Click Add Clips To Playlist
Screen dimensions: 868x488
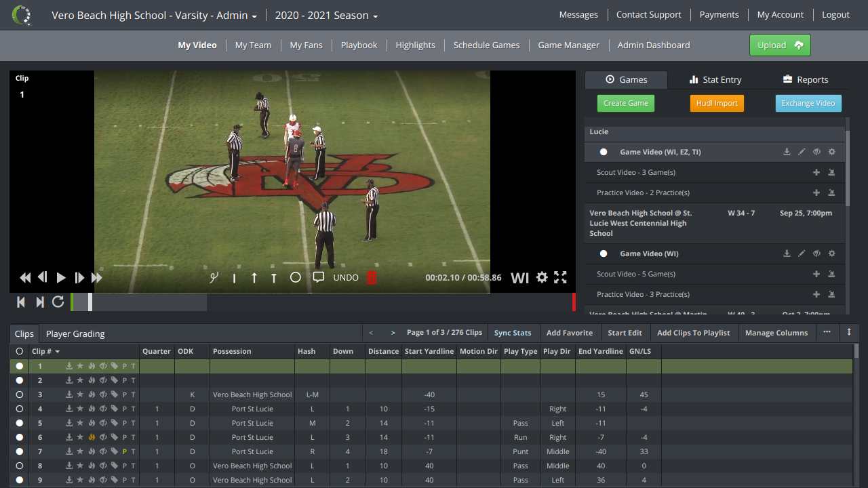694,333
